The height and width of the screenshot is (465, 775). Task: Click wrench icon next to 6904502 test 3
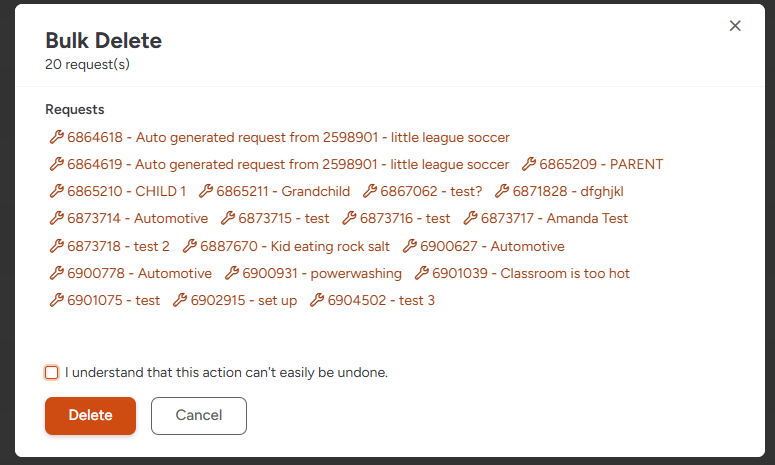coord(317,300)
